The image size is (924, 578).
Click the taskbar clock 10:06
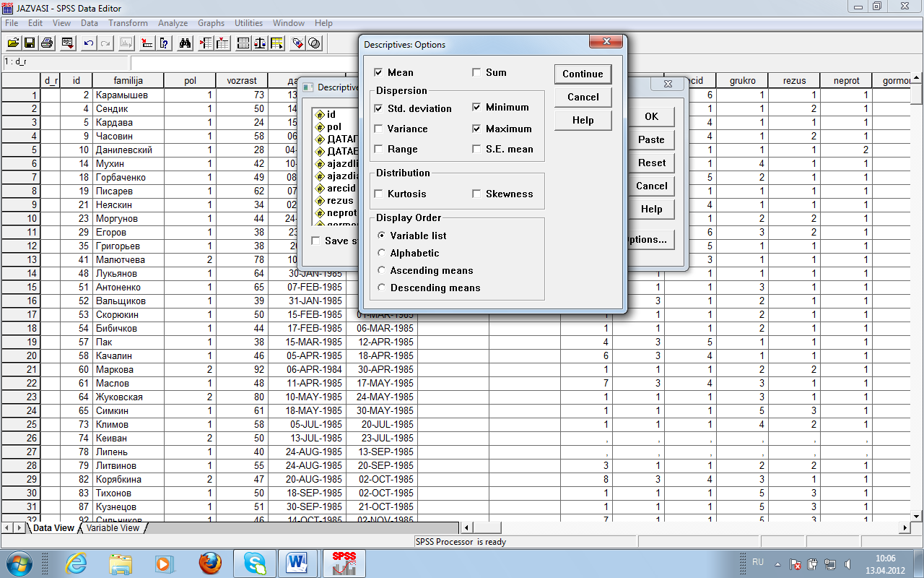point(885,558)
